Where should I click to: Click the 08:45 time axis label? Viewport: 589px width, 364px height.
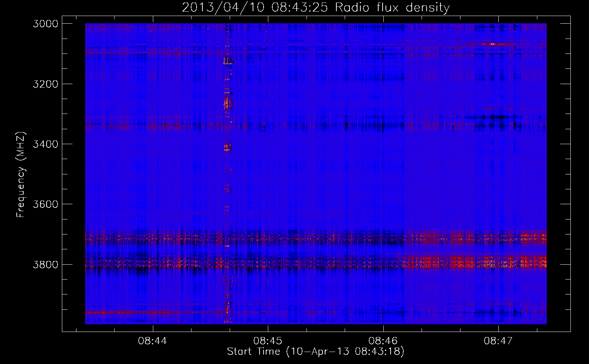(268, 341)
